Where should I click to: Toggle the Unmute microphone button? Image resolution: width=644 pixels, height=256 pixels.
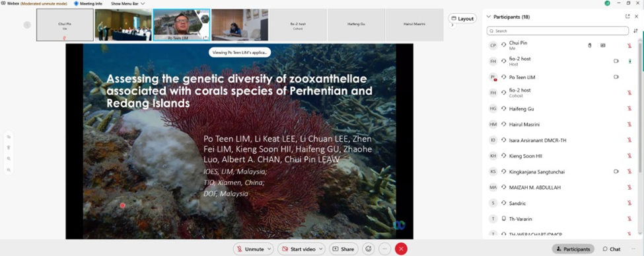[250, 249]
